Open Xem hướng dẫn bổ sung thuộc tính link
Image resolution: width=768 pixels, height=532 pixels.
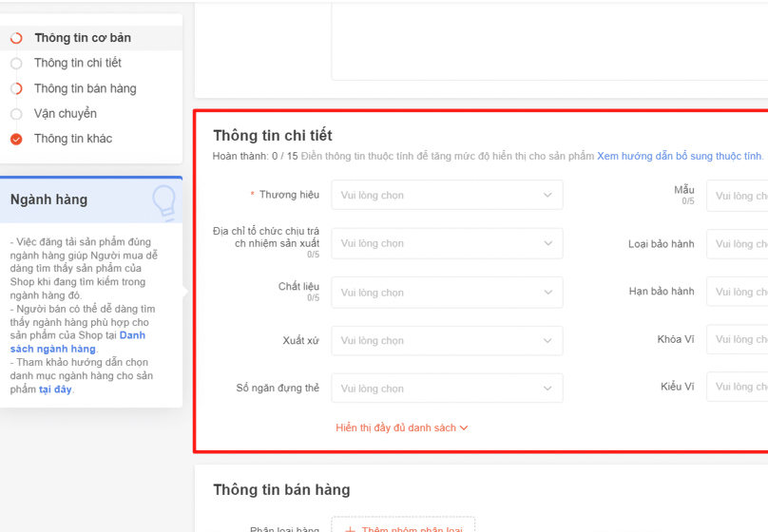[x=679, y=156]
